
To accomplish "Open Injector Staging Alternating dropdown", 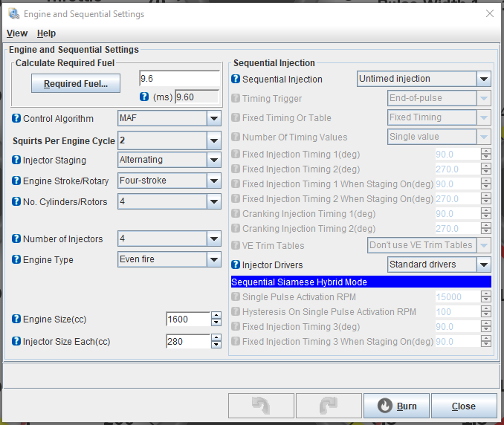I will tap(169, 160).
